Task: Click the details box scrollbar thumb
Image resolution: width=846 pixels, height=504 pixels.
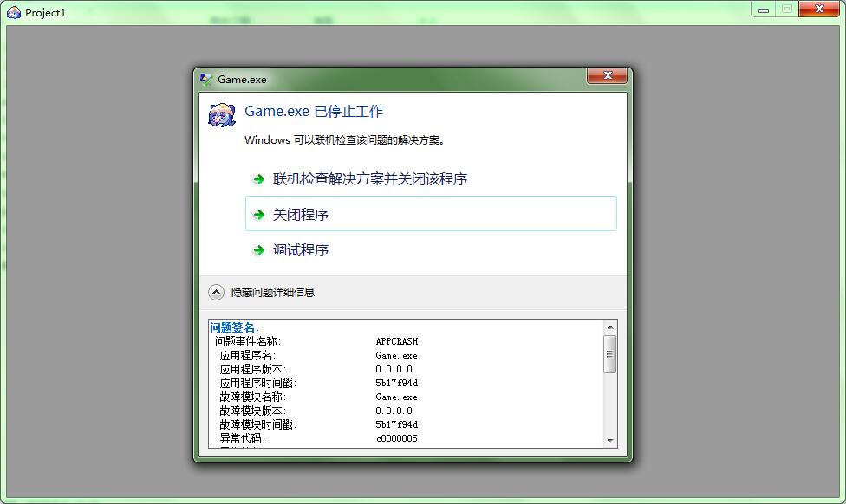Action: 610,353
